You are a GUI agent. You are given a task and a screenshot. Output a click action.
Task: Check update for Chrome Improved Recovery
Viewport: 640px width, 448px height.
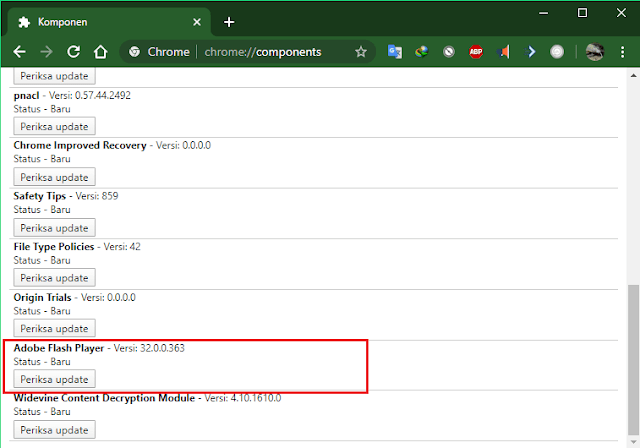coord(54,177)
